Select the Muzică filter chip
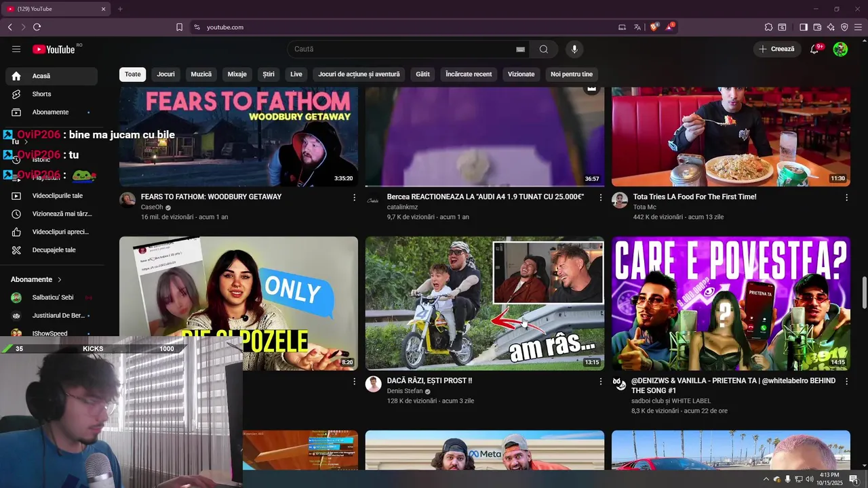The height and width of the screenshot is (488, 868). point(201,75)
